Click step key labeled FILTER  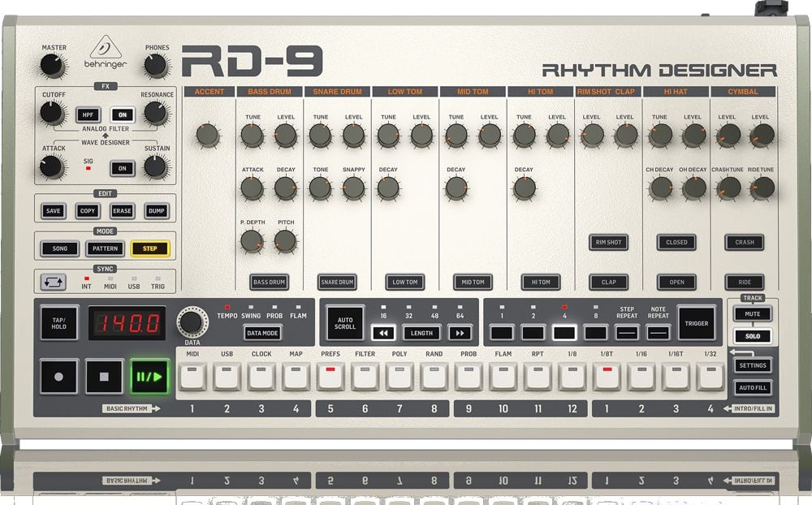point(365,377)
